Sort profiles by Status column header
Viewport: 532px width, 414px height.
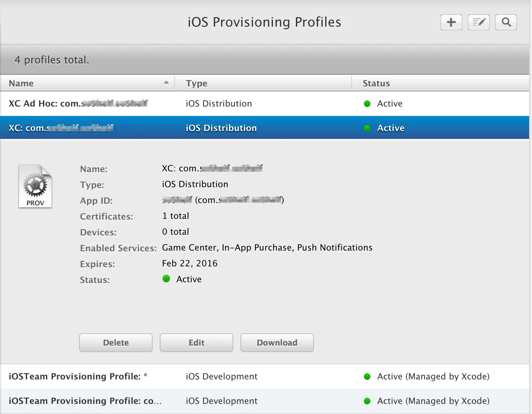click(376, 84)
